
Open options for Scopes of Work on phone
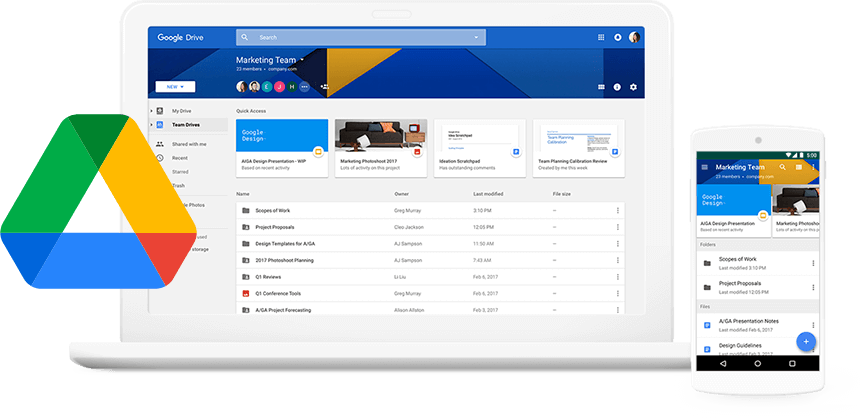(x=813, y=263)
